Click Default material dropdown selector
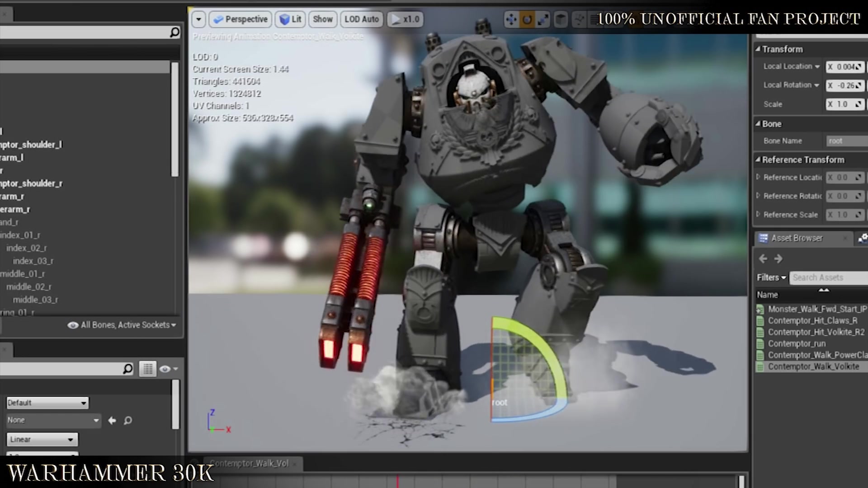This screenshot has height=488, width=868. [47, 402]
